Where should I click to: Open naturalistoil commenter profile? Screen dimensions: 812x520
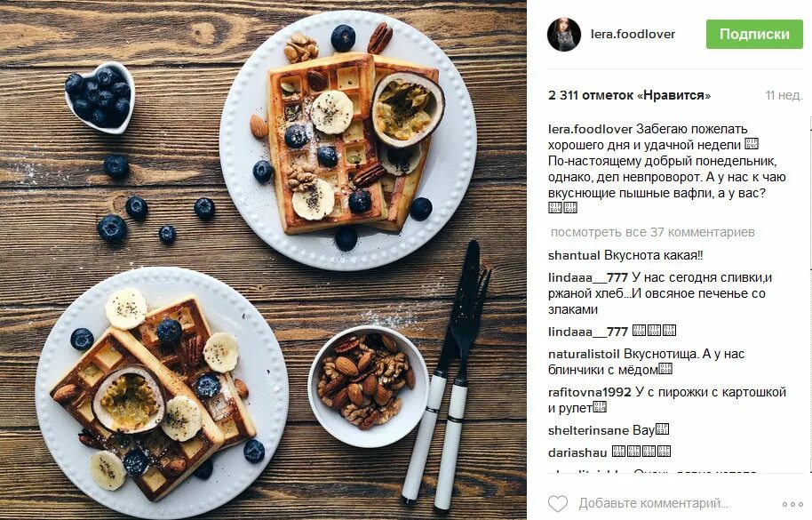click(x=584, y=355)
